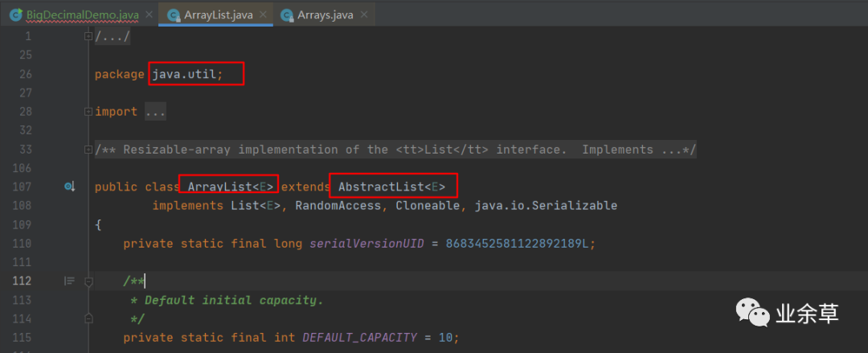Click the class file icon on Arrays.java tab

tap(287, 15)
